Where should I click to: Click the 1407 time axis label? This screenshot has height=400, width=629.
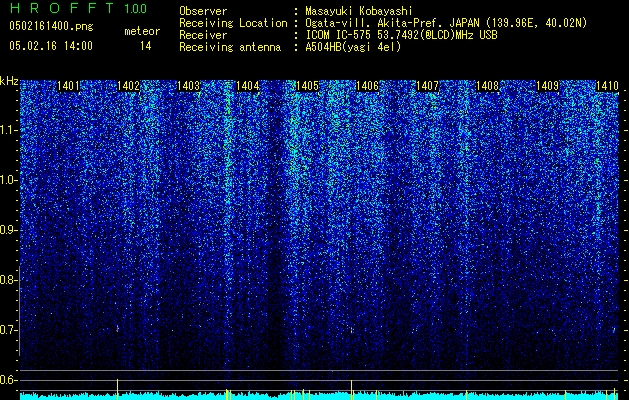[427, 86]
